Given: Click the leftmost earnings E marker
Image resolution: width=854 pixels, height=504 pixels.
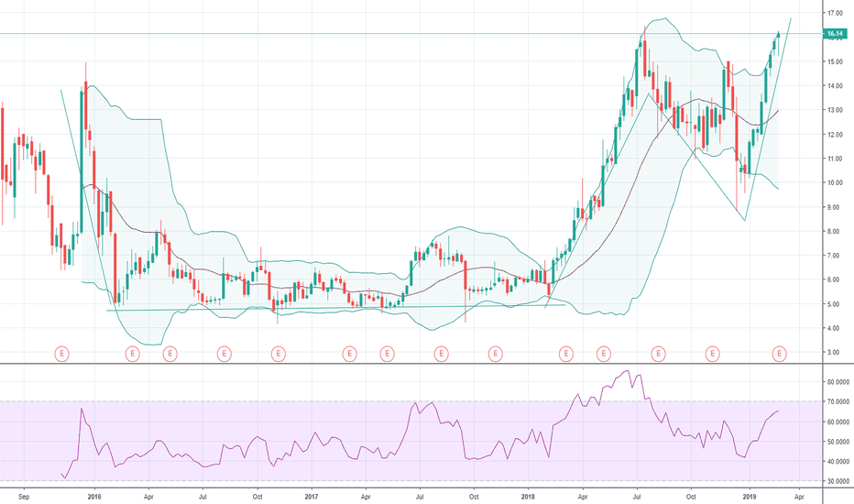Looking at the screenshot, I should pyautogui.click(x=62, y=354).
